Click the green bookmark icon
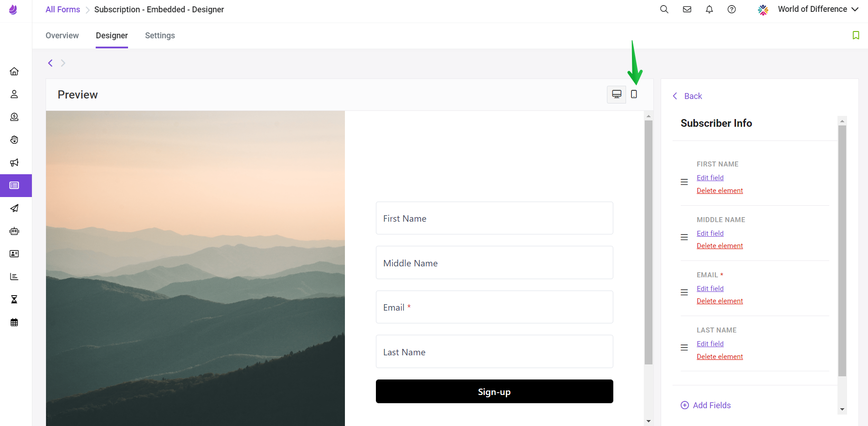This screenshot has height=426, width=868. pyautogui.click(x=856, y=35)
